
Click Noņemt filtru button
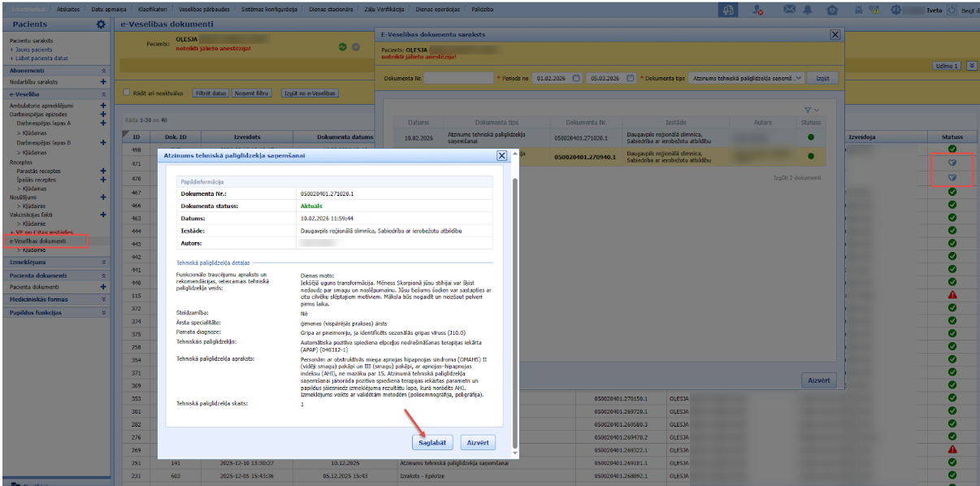pyautogui.click(x=252, y=93)
